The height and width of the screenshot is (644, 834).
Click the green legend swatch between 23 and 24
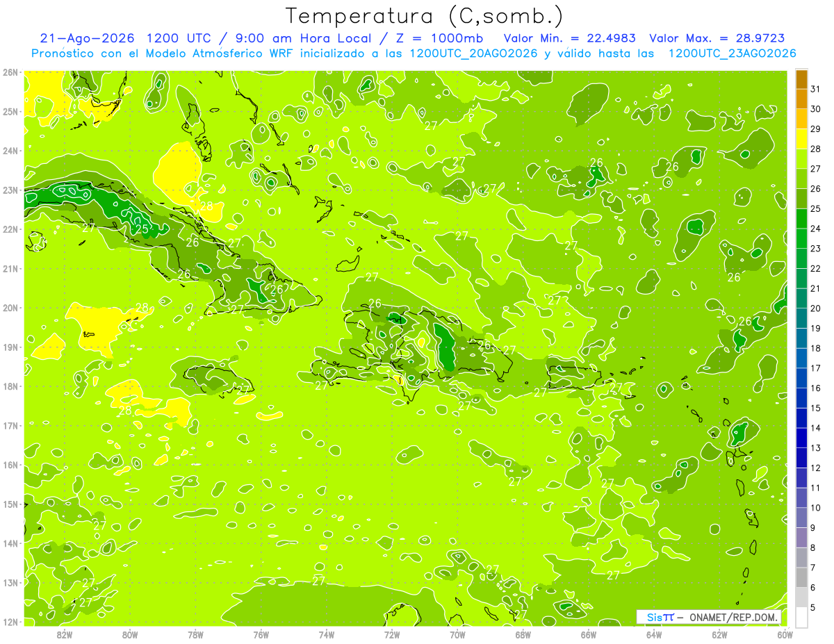pos(801,238)
